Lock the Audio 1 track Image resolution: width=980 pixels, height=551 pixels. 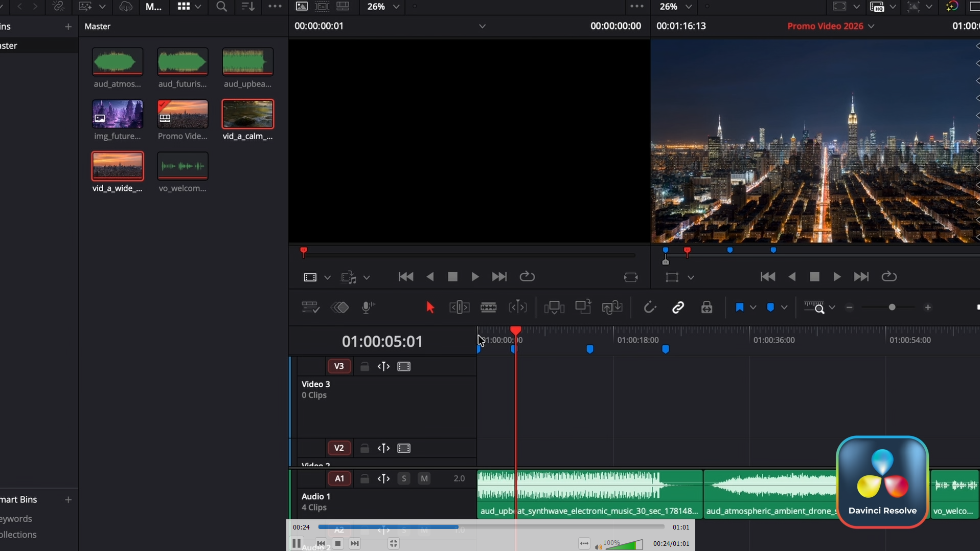pos(364,479)
